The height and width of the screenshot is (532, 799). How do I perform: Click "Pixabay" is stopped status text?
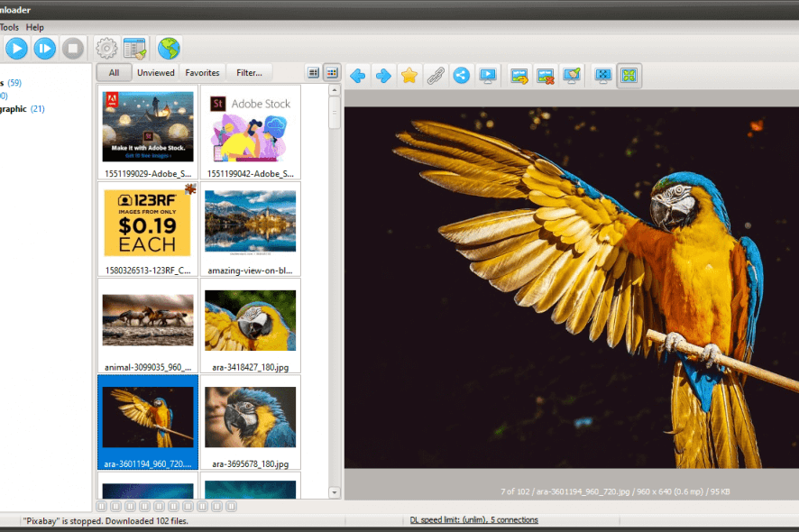pyautogui.click(x=106, y=521)
